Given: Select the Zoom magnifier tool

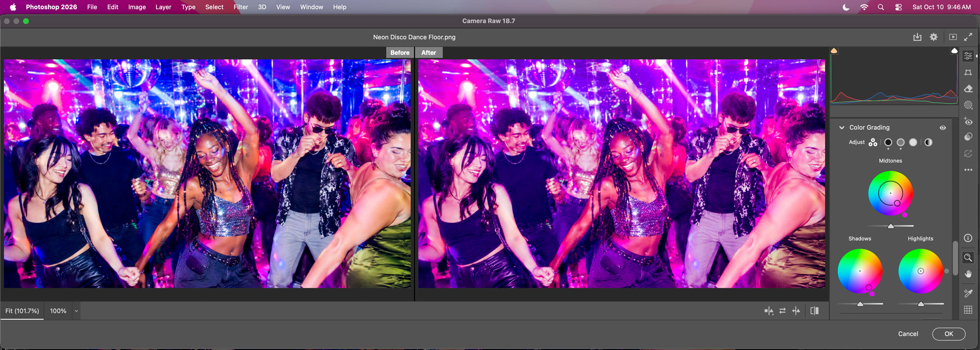Looking at the screenshot, I should click(968, 257).
